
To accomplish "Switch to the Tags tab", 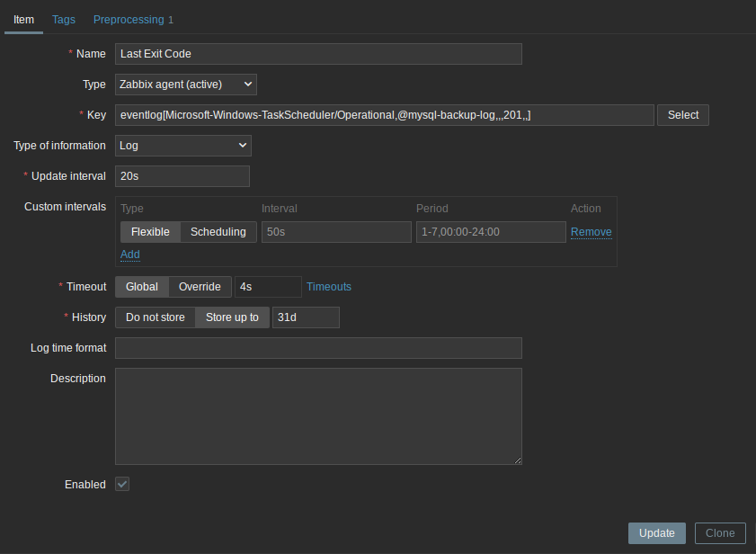I will point(64,19).
